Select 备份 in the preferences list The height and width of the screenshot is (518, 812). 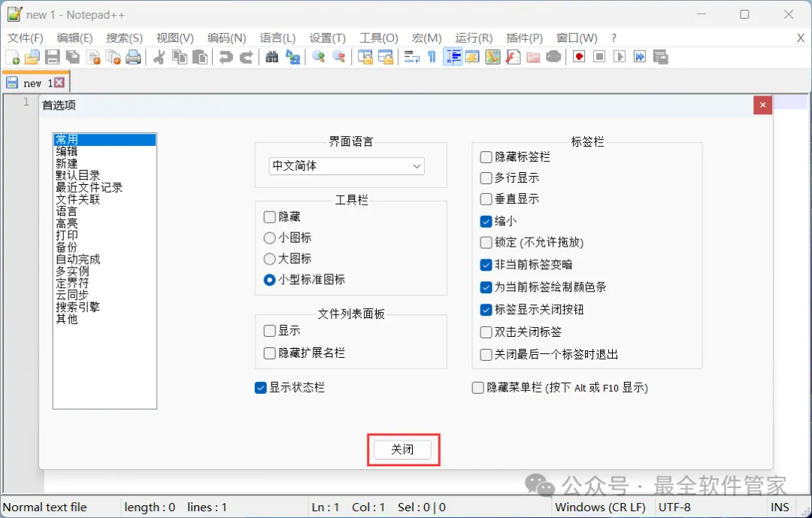pyautogui.click(x=67, y=247)
